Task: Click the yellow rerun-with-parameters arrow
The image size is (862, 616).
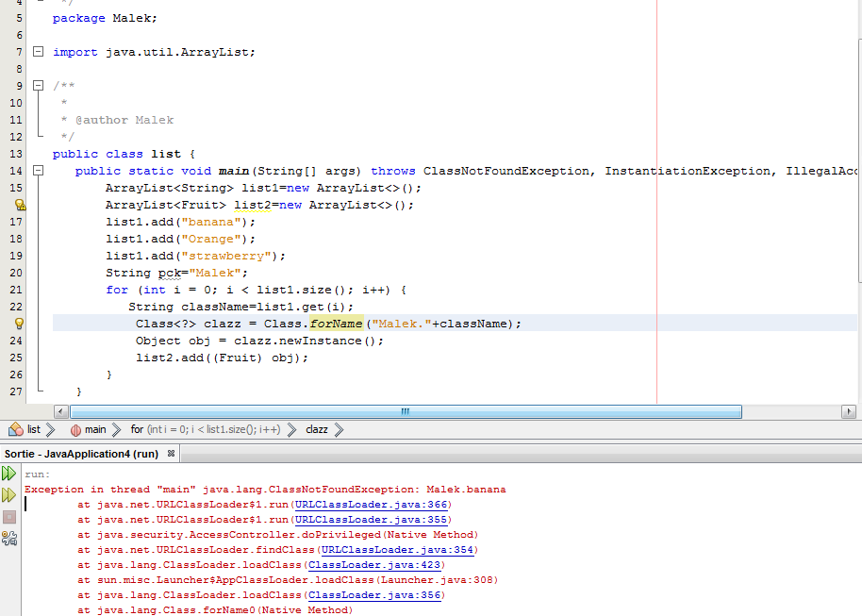Action: click(9, 494)
